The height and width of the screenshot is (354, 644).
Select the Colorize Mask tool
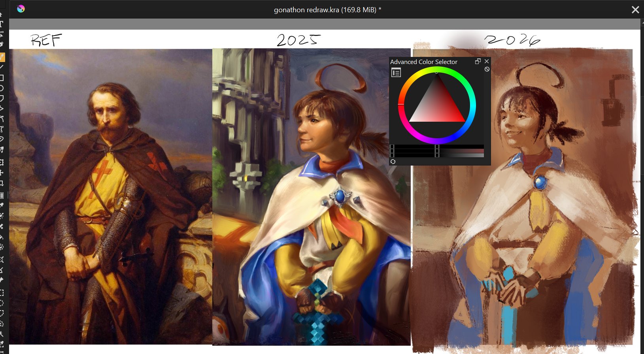(x=2, y=216)
